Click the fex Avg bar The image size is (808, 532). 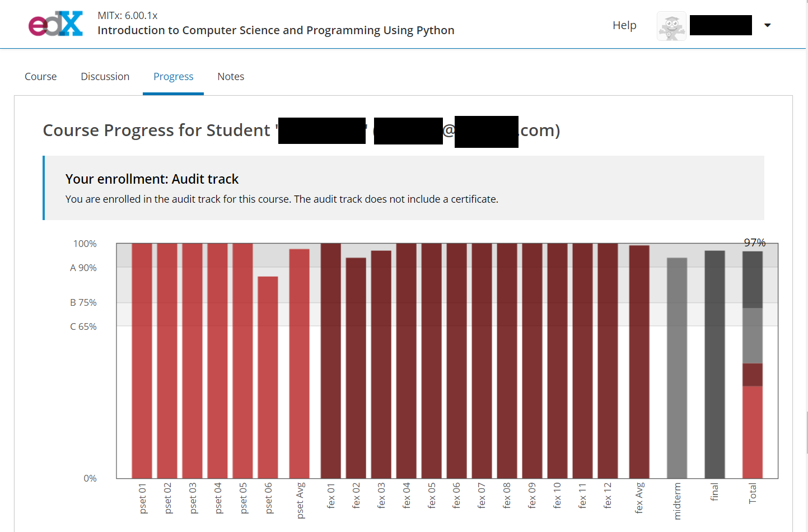pos(639,362)
